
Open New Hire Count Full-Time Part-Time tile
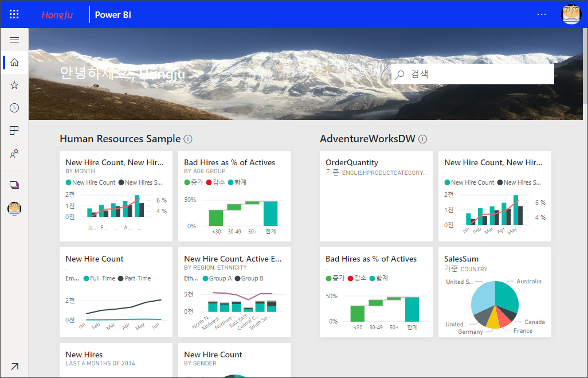(x=116, y=292)
